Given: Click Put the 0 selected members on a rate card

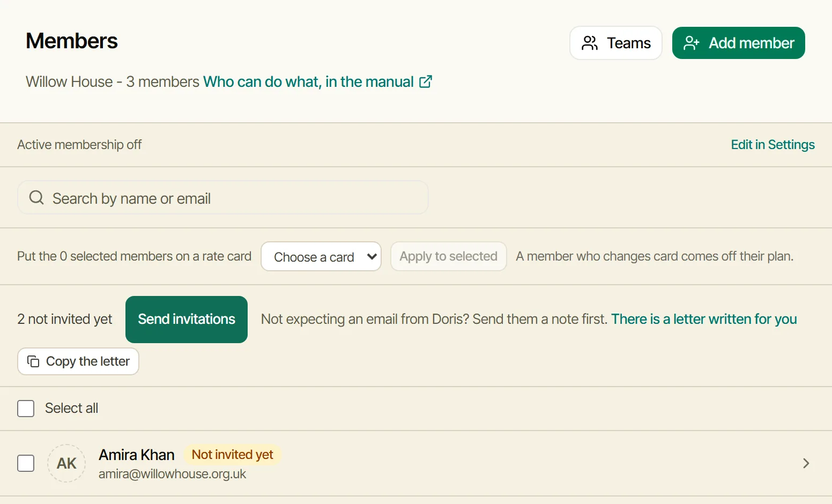Looking at the screenshot, I should click(134, 256).
